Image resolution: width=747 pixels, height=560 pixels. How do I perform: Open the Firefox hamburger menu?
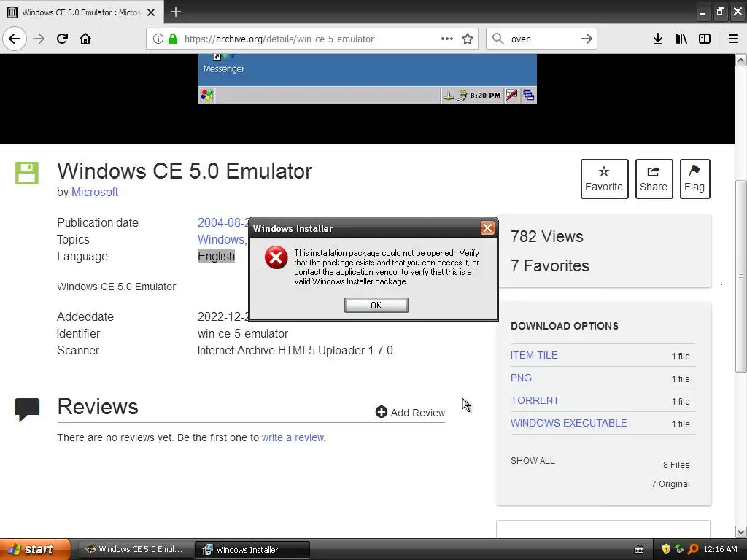[732, 39]
